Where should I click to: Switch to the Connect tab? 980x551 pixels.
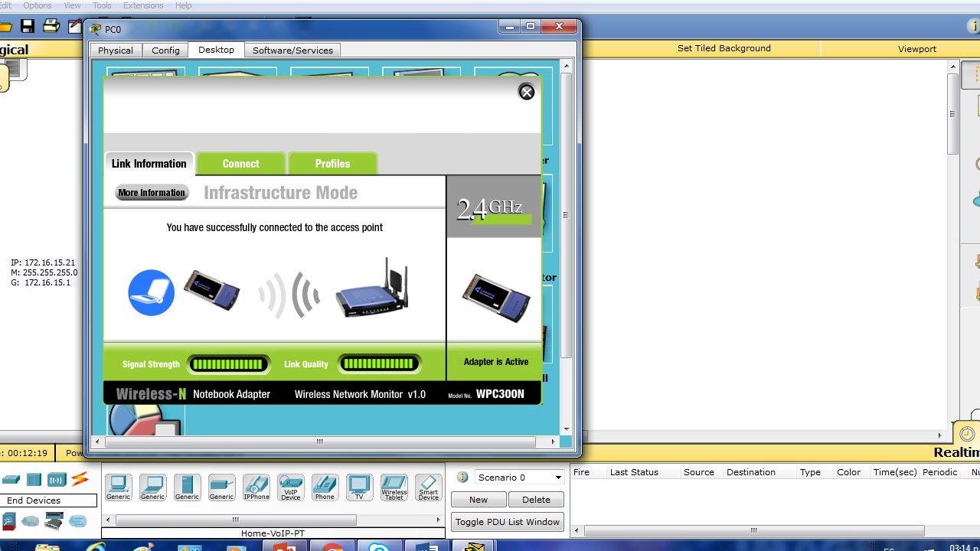(241, 164)
